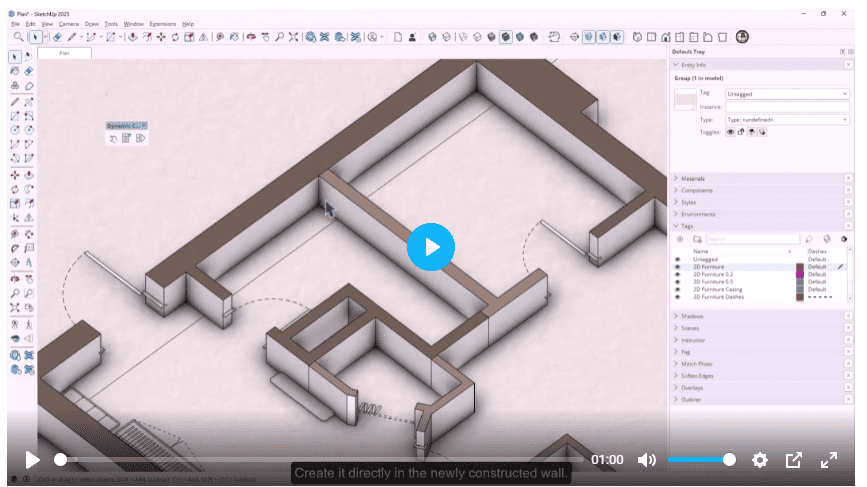Open the Extensions menu
The height and width of the screenshot is (487, 867).
(x=163, y=24)
